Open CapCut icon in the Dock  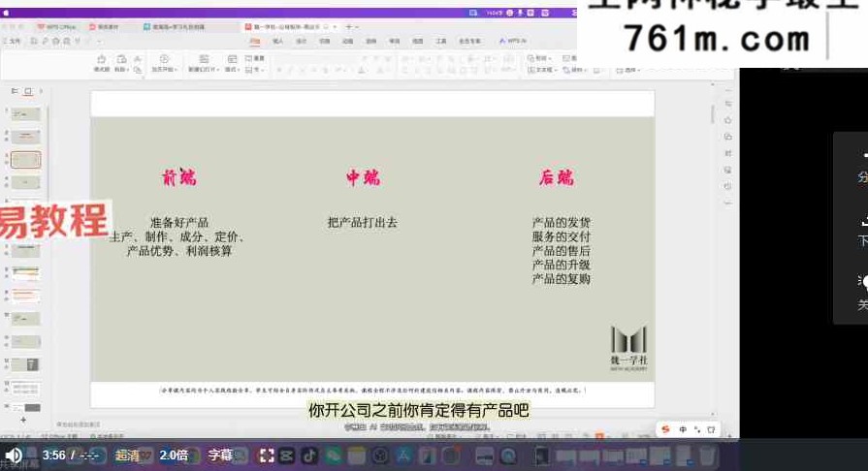click(x=287, y=455)
